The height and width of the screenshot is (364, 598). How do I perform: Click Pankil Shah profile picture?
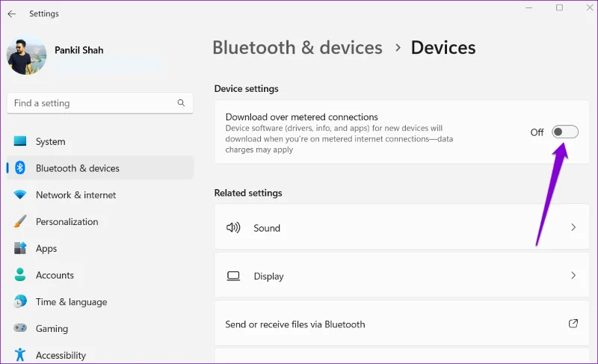26,55
